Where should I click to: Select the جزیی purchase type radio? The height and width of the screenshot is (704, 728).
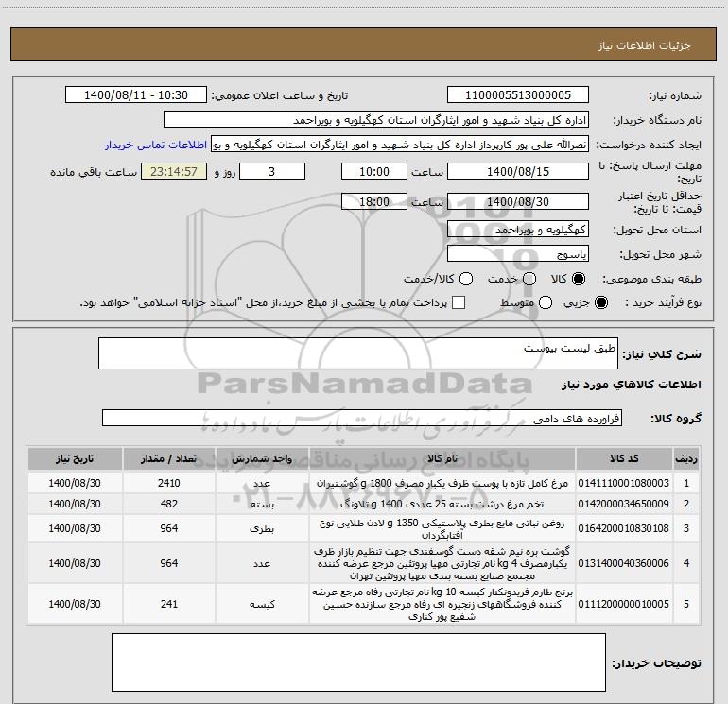601,302
